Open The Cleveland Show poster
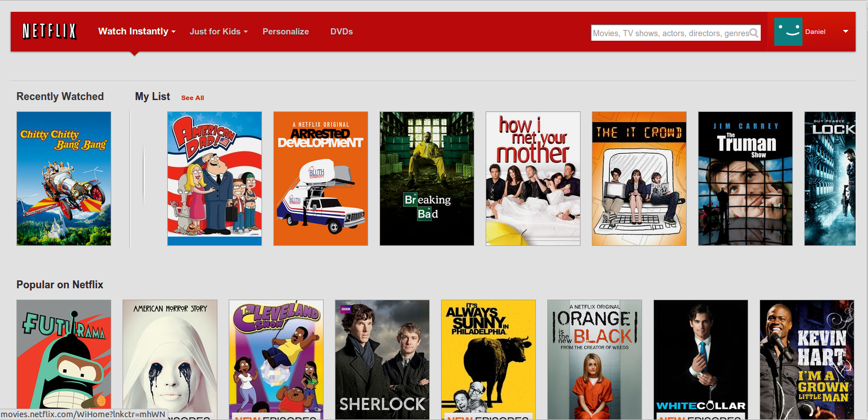 pyautogui.click(x=276, y=360)
